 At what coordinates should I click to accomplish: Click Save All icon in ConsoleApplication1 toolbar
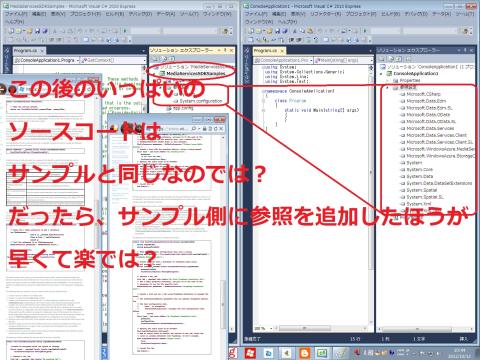coord(285,31)
